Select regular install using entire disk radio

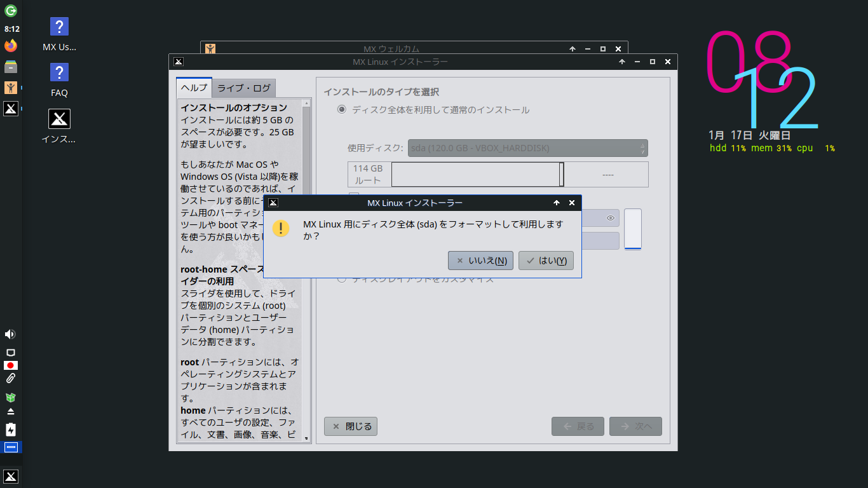coord(342,109)
